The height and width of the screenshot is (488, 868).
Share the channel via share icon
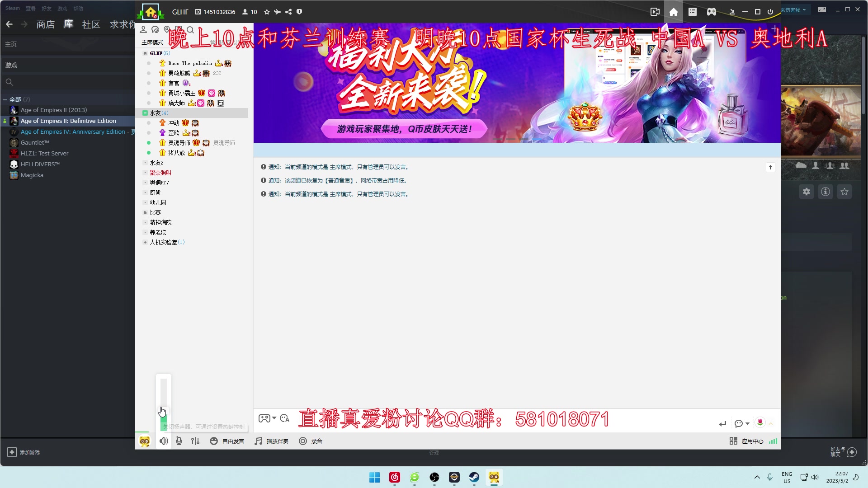point(288,12)
